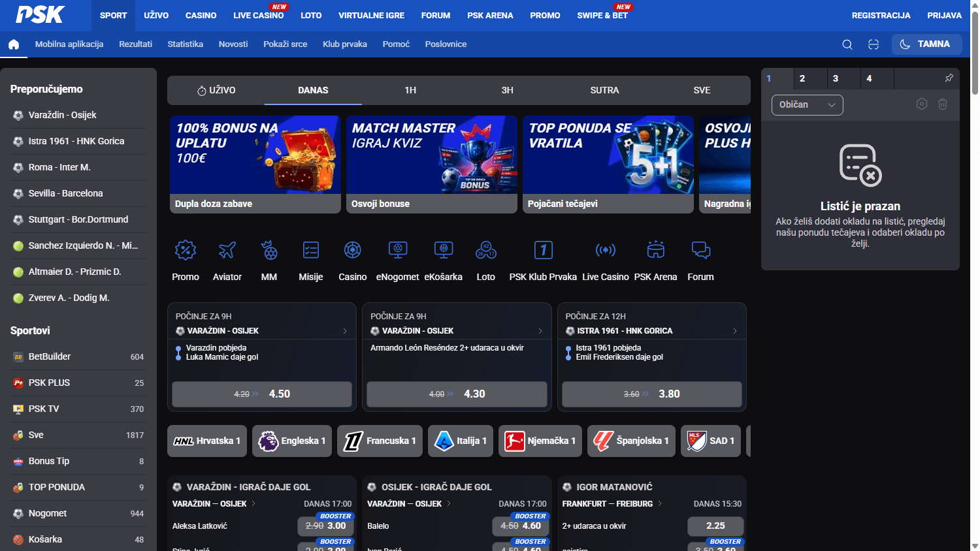Add the 4.50 boosted odds bet

pos(262,394)
